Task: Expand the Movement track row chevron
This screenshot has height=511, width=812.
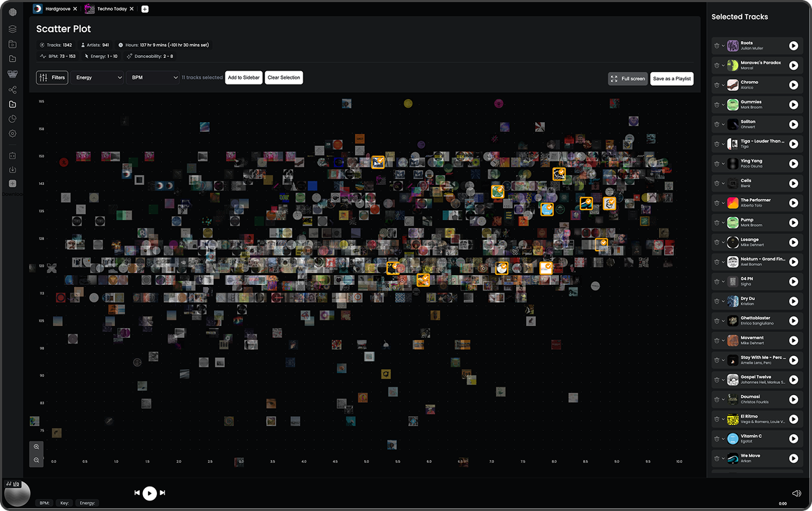Action: click(723, 341)
